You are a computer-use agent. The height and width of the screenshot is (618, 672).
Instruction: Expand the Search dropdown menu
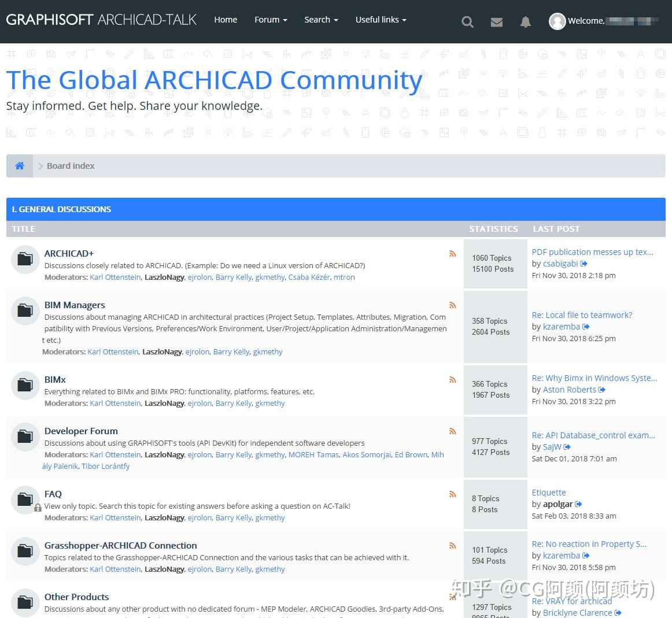point(321,20)
